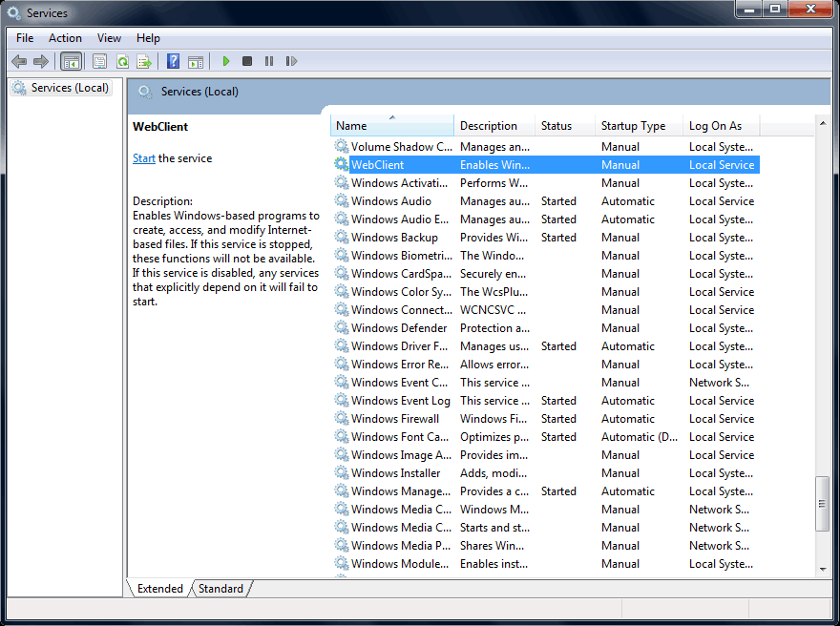Screen dimensions: 840x626
Task: Click the Pause Service toolbar icon
Action: point(269,61)
